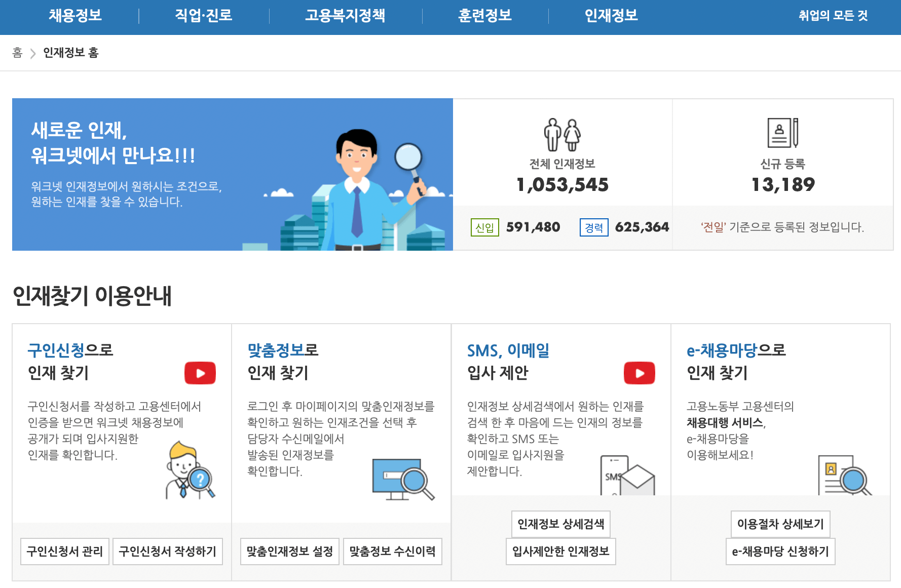The image size is (901, 588).
Task: Open 입사제안한 인재정보
Action: pos(561,552)
